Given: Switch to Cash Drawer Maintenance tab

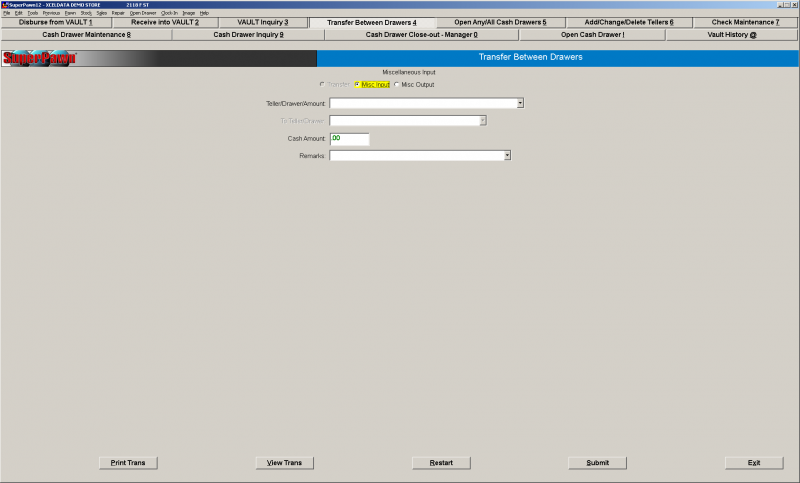Looking at the screenshot, I should [x=86, y=34].
